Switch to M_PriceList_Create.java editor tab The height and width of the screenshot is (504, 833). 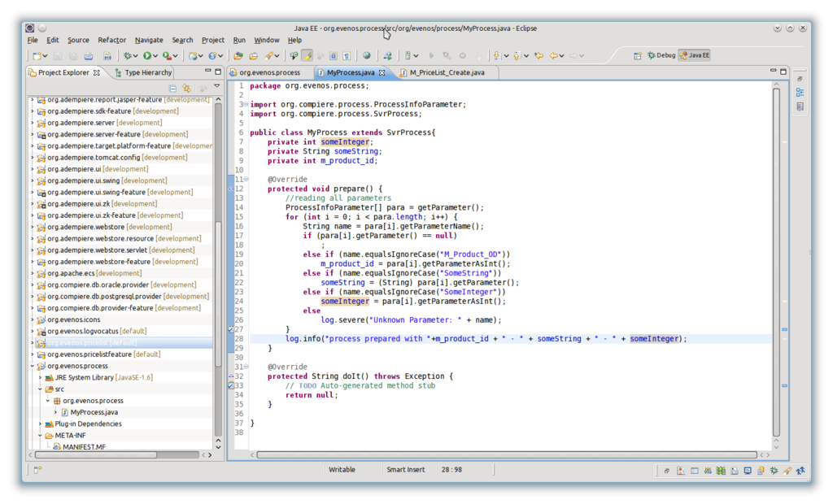[446, 72]
